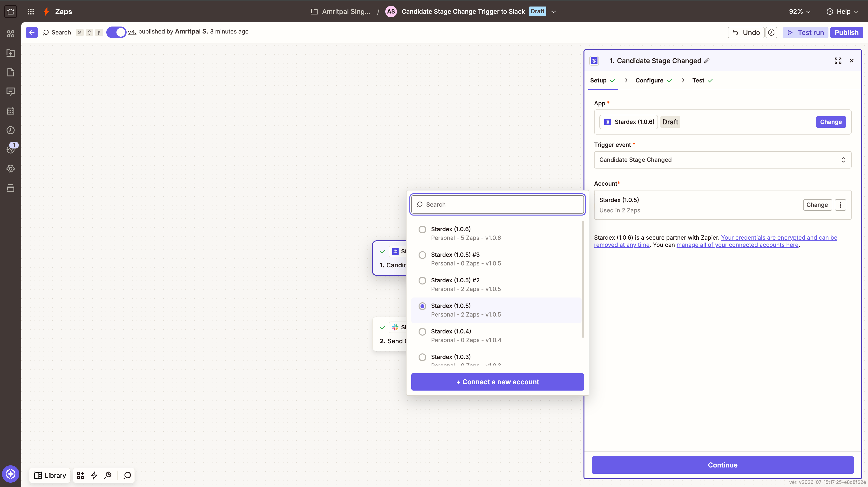The height and width of the screenshot is (487, 868).
Task: Select Stardex (1.0.4) account radio
Action: pyautogui.click(x=422, y=332)
